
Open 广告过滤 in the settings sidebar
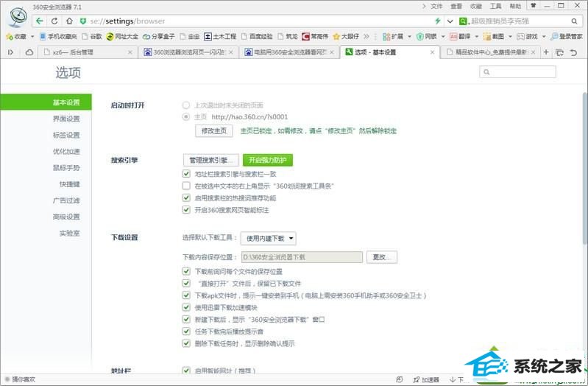click(66, 200)
